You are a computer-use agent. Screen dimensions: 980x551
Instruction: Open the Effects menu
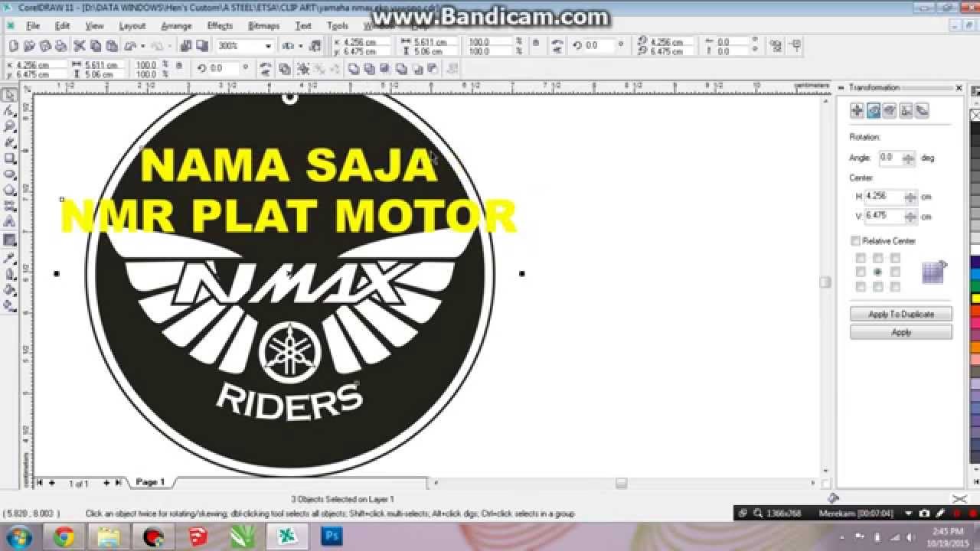pyautogui.click(x=220, y=25)
